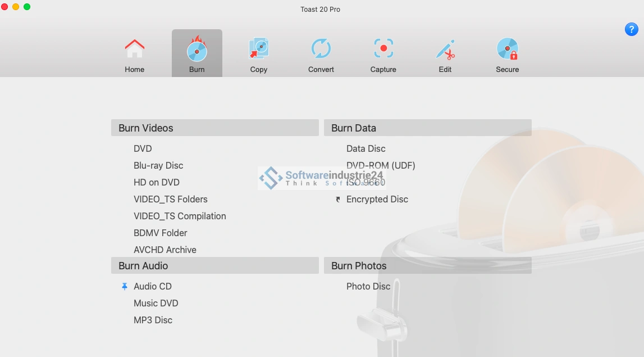Select MP3 Disc option
Image resolution: width=644 pixels, height=357 pixels.
pyautogui.click(x=153, y=320)
